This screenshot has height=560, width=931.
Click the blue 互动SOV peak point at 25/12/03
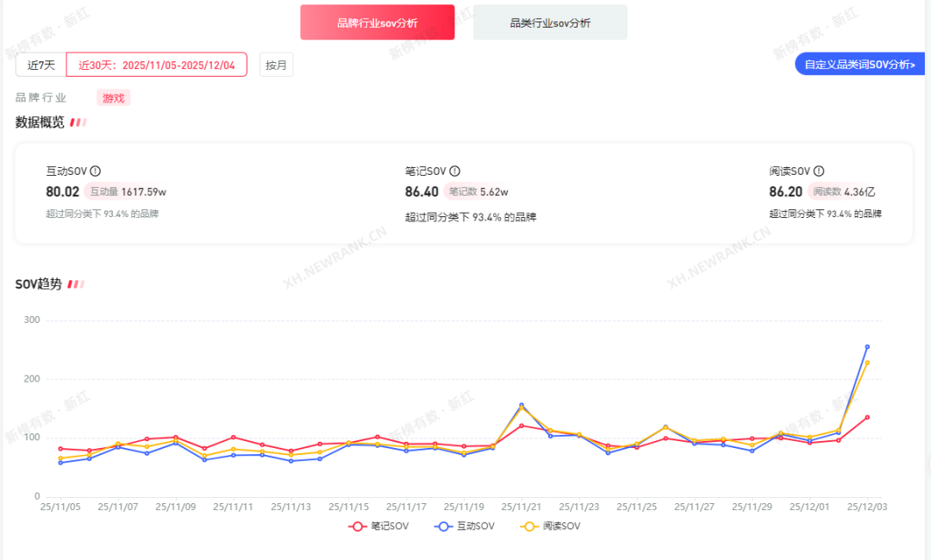point(867,347)
